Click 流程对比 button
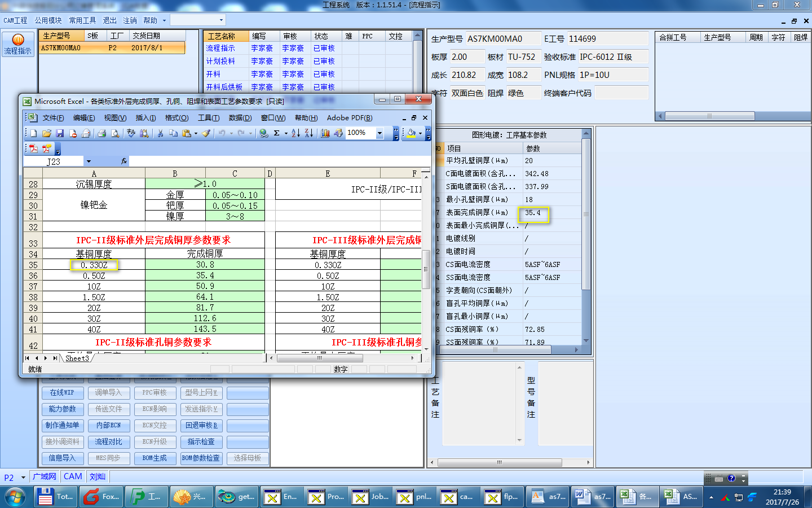 109,441
